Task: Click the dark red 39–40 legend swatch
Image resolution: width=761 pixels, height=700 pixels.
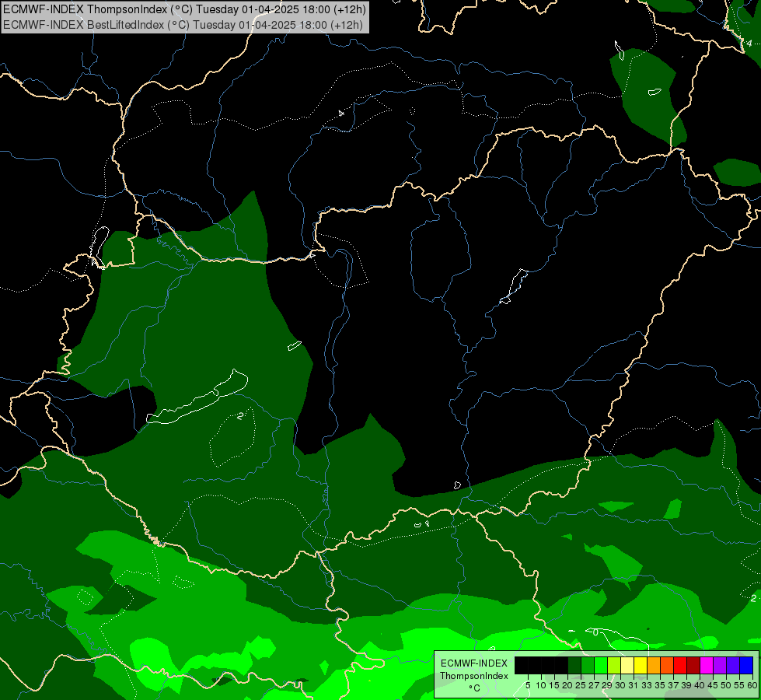Action: tap(693, 665)
